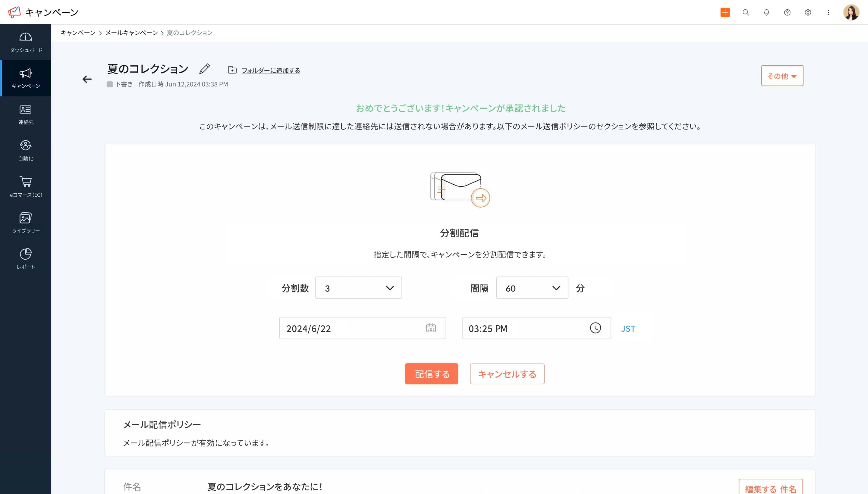Open the clock time picker icon
The image size is (868, 494).
tap(595, 328)
